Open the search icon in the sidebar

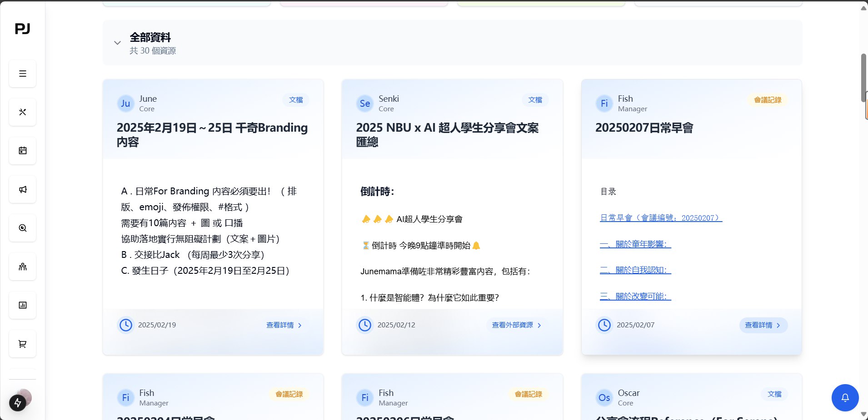coord(22,228)
